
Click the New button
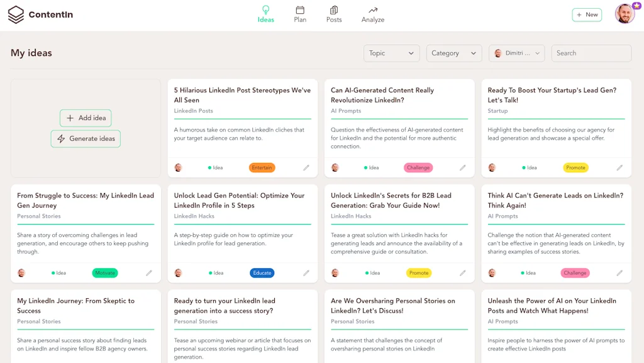point(587,14)
